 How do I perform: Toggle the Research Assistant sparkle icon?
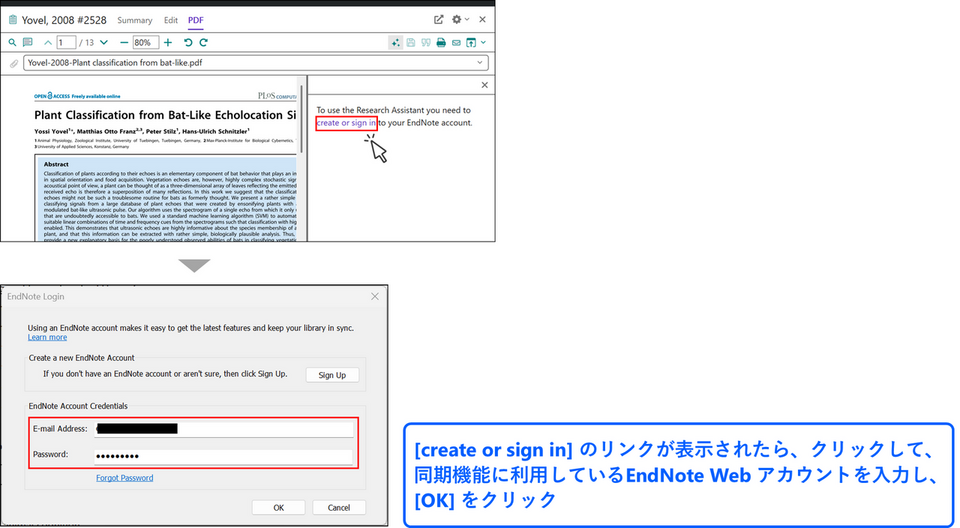tap(396, 43)
